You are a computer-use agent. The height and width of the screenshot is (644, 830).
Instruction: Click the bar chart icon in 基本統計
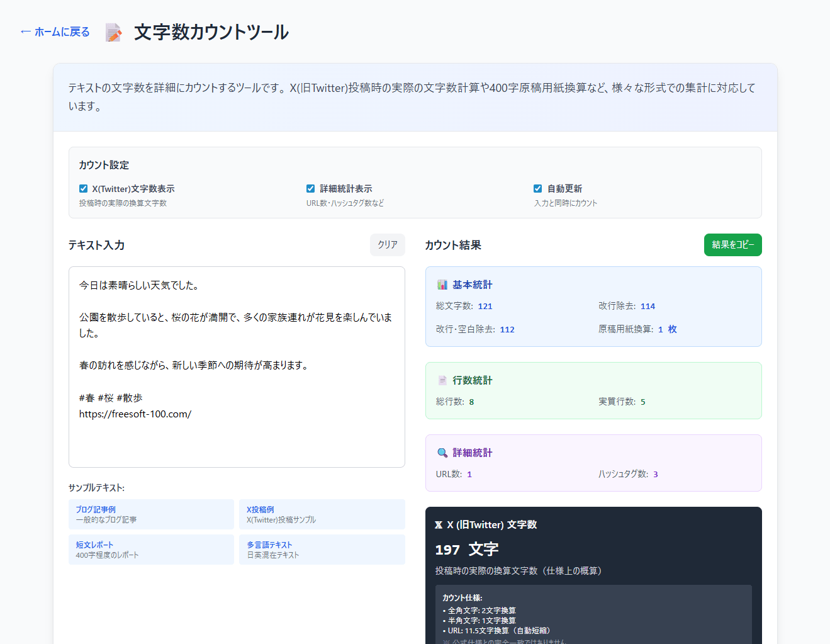(442, 285)
